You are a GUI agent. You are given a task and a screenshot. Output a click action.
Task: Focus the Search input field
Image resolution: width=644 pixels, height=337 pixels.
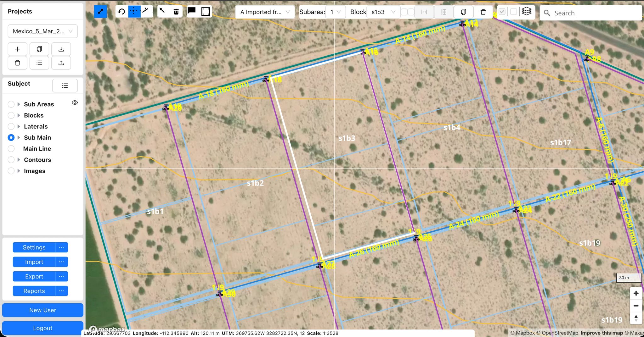[x=591, y=13]
